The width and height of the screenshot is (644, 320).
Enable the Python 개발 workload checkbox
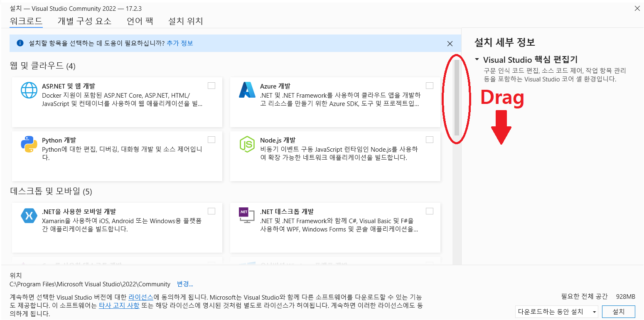(x=211, y=140)
